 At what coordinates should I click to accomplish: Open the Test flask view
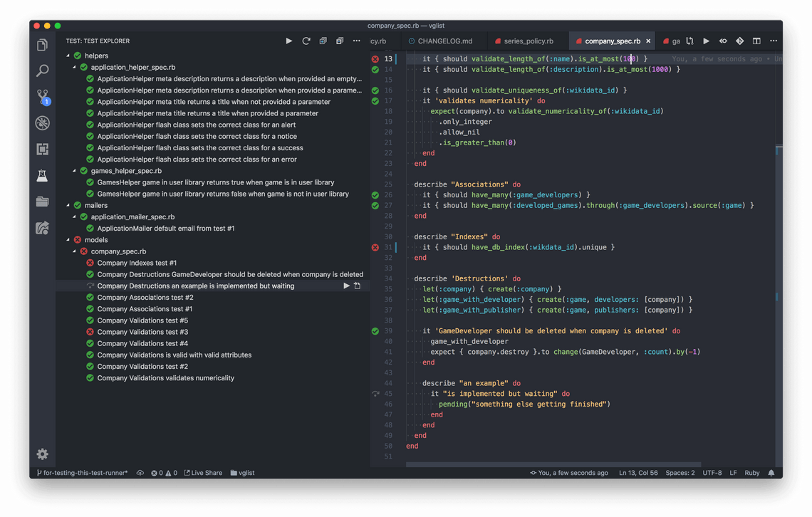click(43, 175)
